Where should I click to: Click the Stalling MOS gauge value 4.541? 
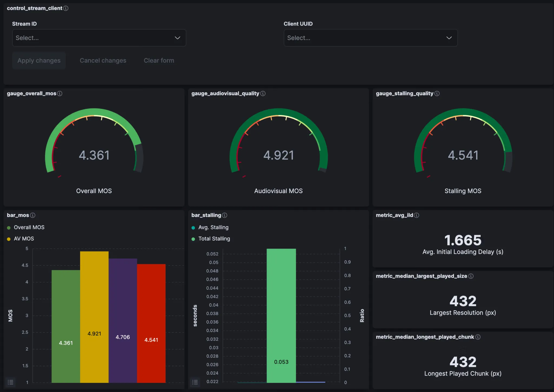[463, 155]
